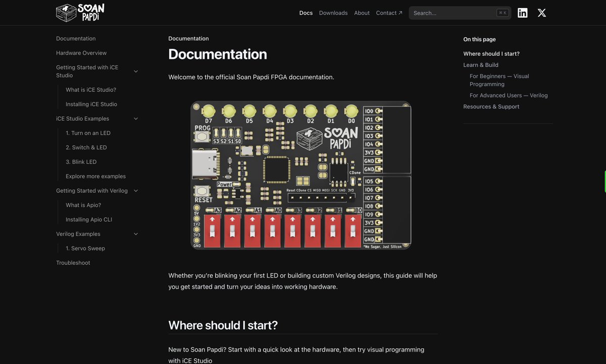This screenshot has height=364, width=606.
Task: Click the Documentation main page title
Action: 218,54
